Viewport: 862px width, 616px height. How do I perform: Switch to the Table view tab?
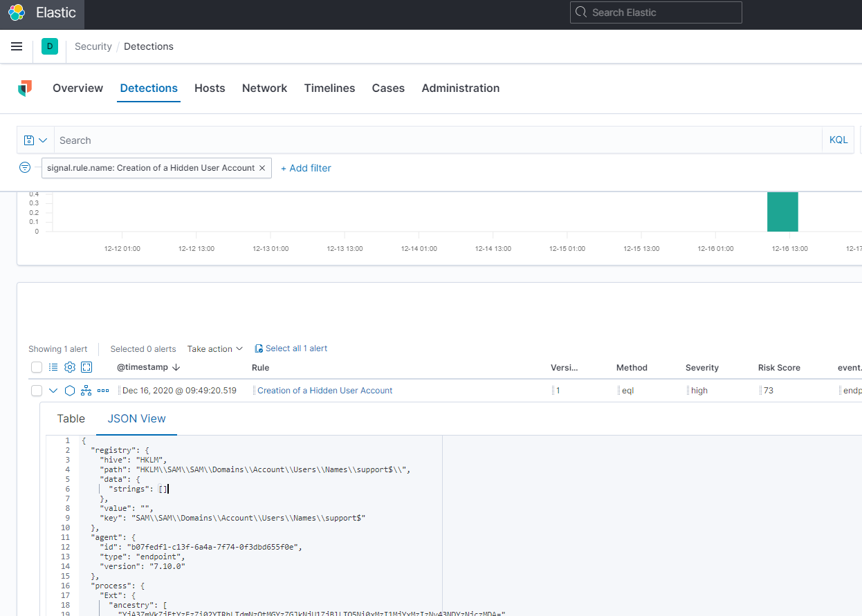pos(71,418)
